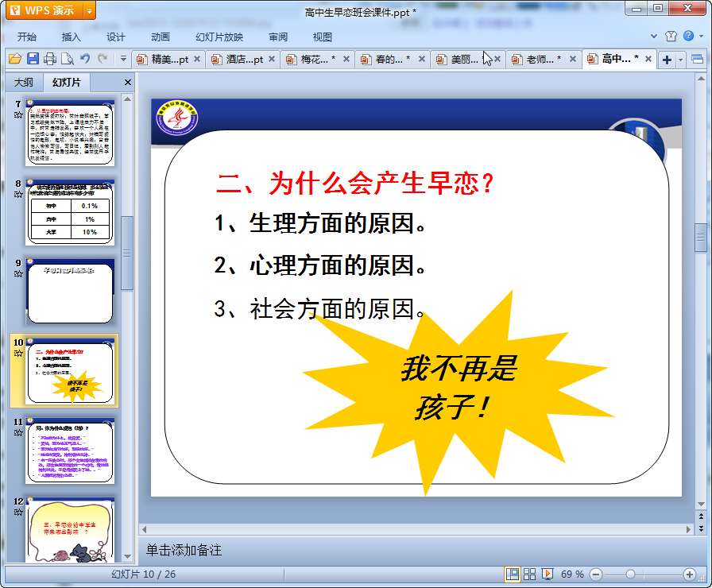
Task: Zoom out with the minus button
Action: (596, 574)
